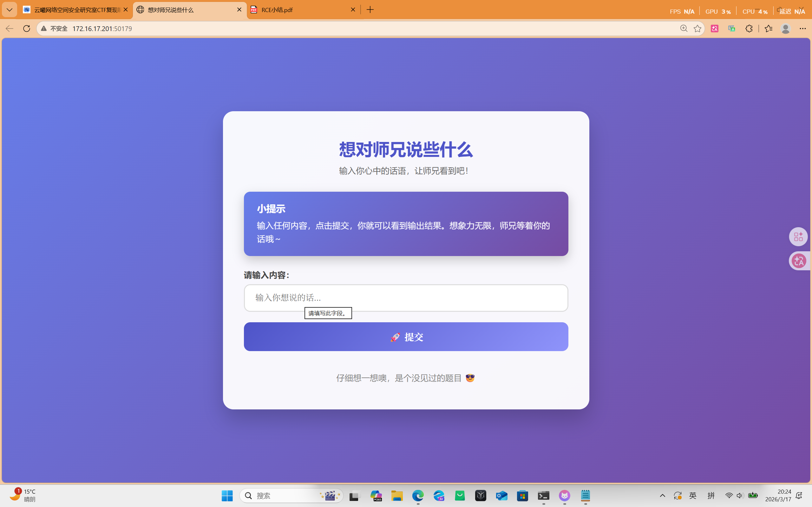Screen dimensions: 812x507
Task: Click the floating translate bubble icon
Action: pos(799,261)
